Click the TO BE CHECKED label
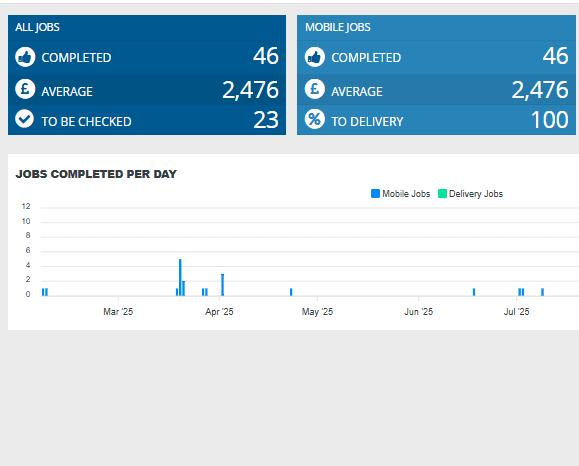The height and width of the screenshot is (466, 579). pyautogui.click(x=86, y=122)
